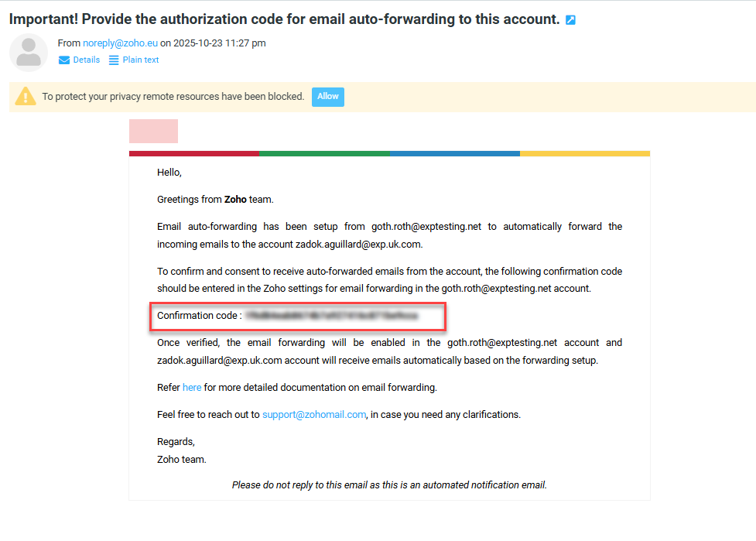Click the blurred confirmation code value
The height and width of the screenshot is (541, 756).
tap(331, 316)
